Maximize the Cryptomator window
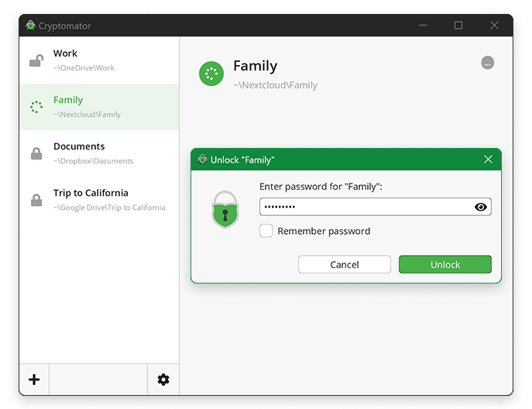The image size is (532, 409). click(x=458, y=26)
